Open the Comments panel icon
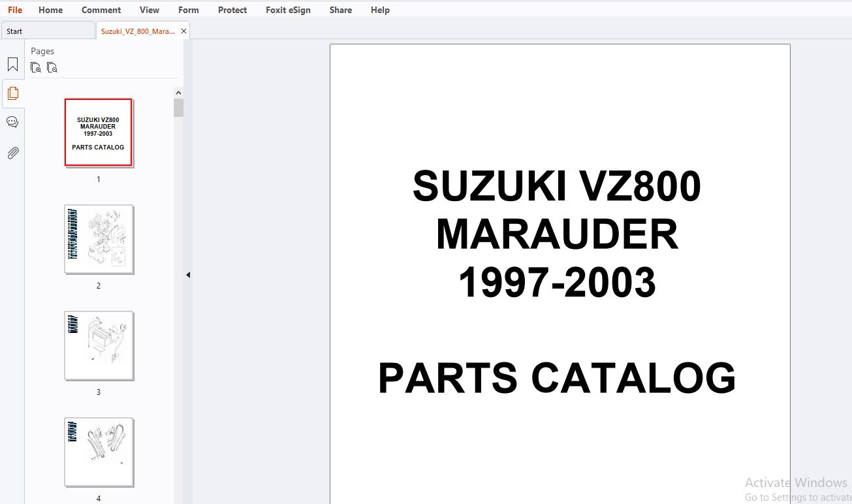852x504 pixels. pos(12,122)
